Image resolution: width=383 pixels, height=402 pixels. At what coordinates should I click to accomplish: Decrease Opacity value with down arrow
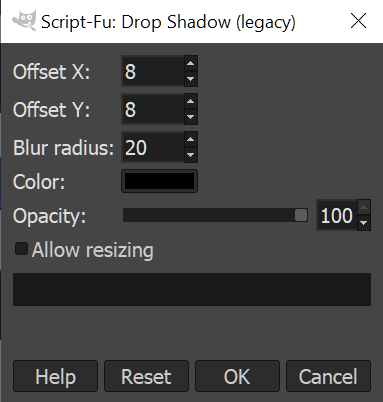click(364, 223)
